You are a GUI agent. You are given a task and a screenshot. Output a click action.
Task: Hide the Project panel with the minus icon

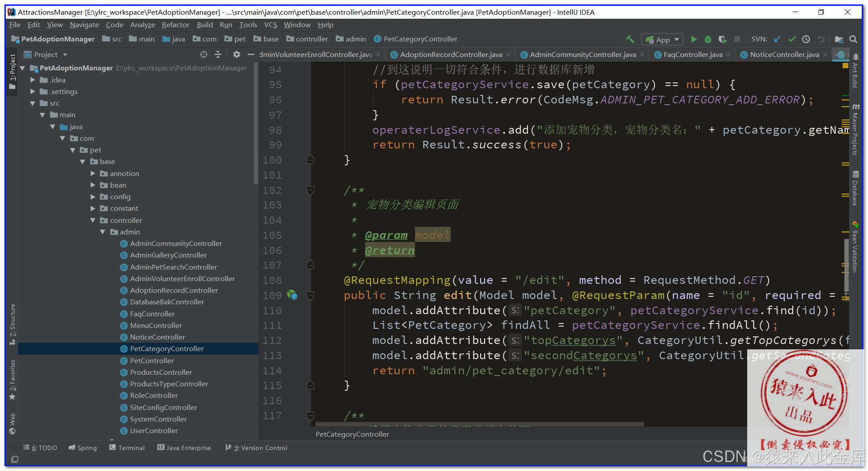tap(251, 54)
